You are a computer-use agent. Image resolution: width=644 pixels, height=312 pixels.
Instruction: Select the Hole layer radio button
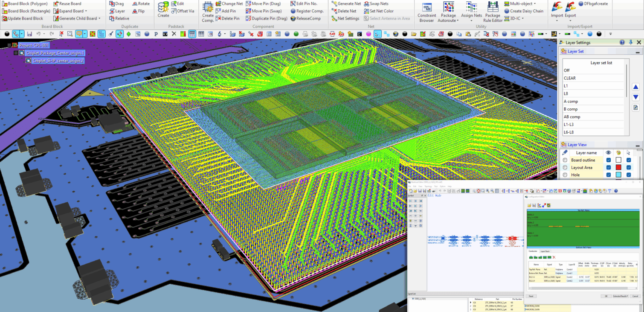[565, 175]
